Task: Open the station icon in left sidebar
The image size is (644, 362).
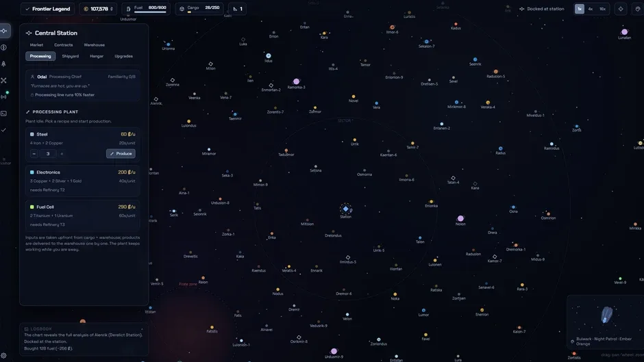Action: click(x=4, y=31)
